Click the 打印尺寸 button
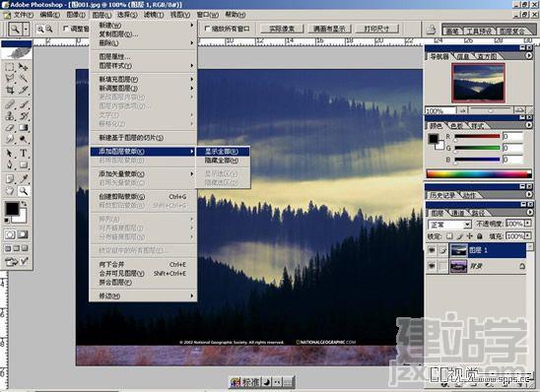The height and width of the screenshot is (392, 540). pyautogui.click(x=376, y=29)
